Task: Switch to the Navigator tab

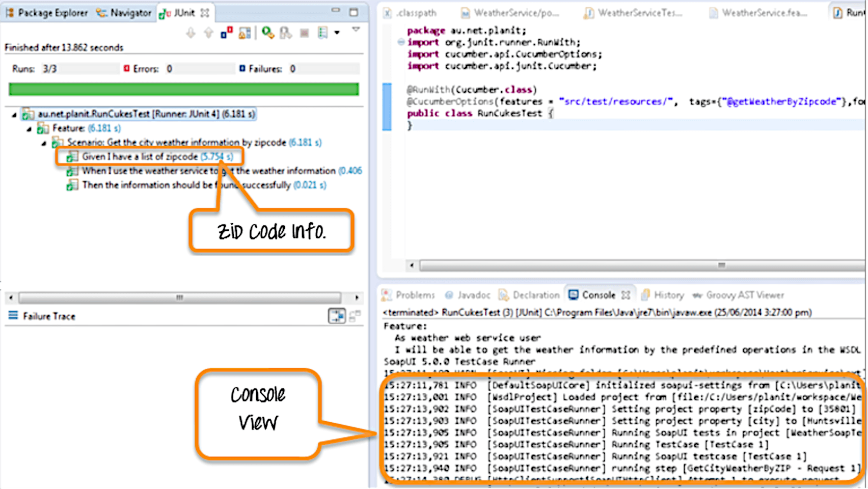Action: point(125,13)
